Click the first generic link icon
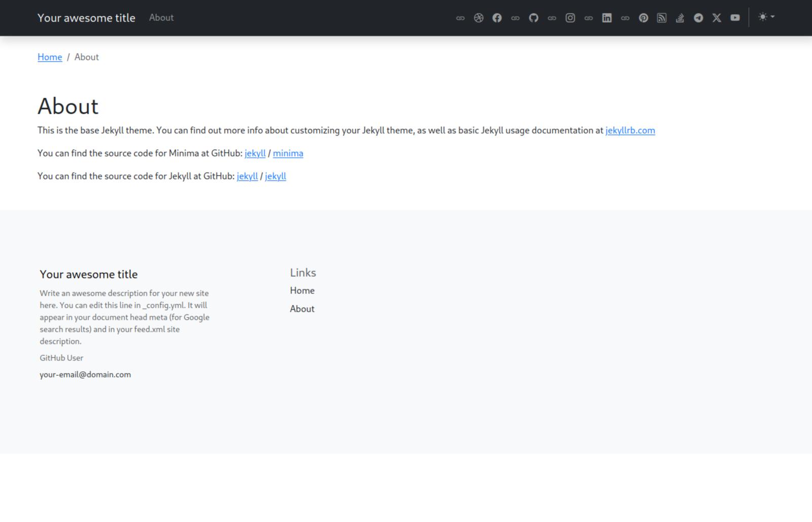 pos(460,18)
